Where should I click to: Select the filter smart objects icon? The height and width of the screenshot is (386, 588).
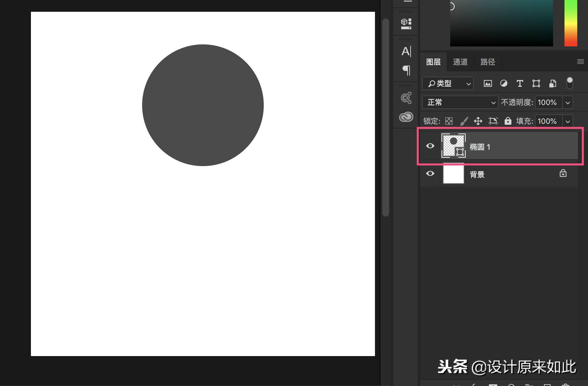tap(552, 83)
